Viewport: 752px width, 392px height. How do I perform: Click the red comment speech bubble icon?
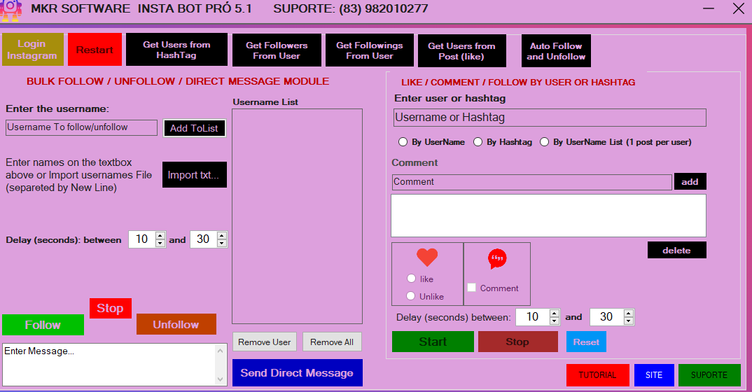(497, 259)
